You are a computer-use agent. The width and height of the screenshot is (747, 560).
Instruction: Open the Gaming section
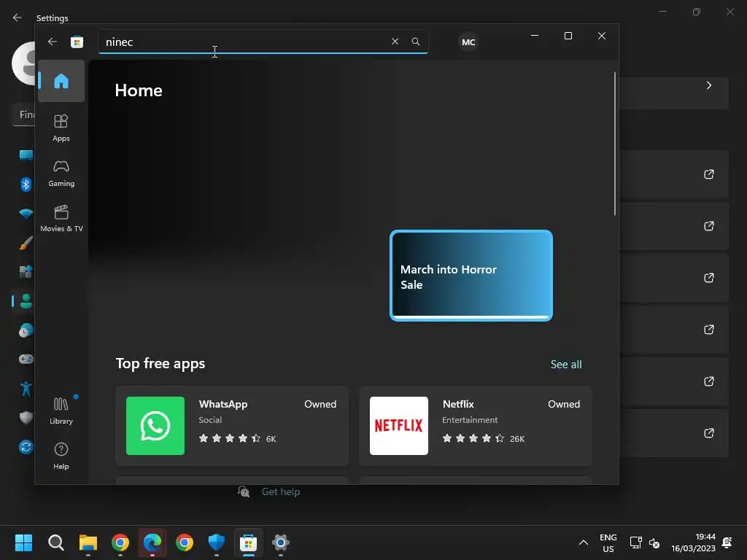pyautogui.click(x=61, y=173)
